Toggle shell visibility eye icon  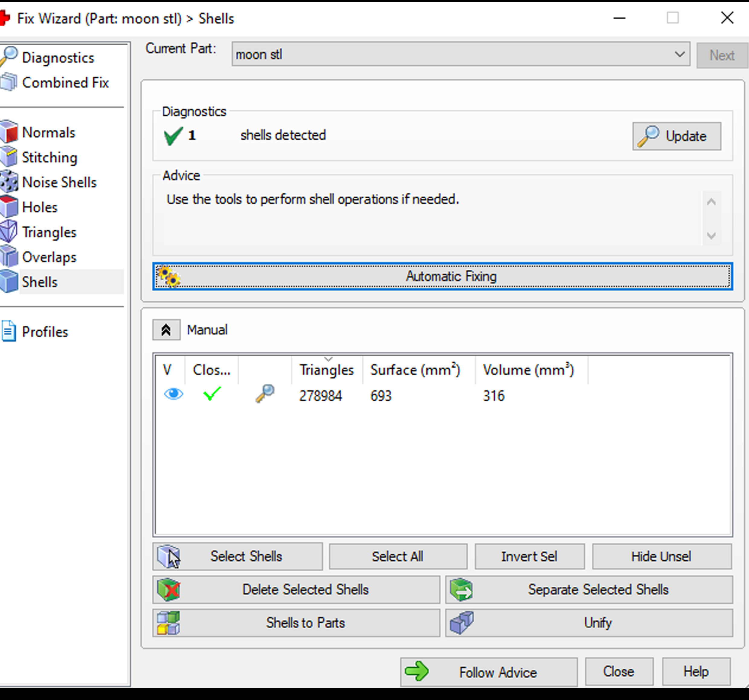173,394
